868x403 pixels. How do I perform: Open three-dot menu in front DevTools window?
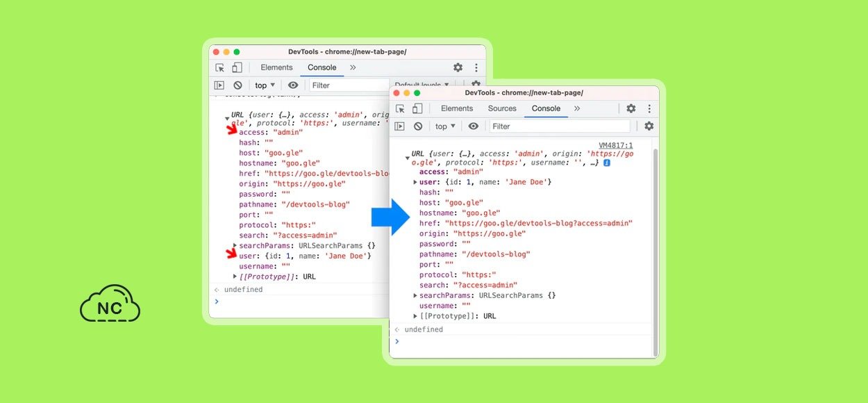[649, 108]
